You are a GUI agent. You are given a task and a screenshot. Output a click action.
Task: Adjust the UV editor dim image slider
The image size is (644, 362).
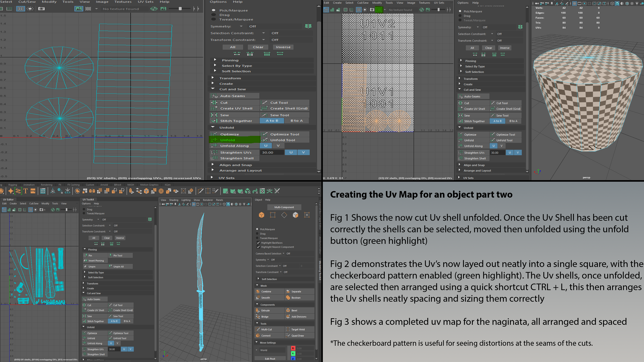click(x=67, y=210)
